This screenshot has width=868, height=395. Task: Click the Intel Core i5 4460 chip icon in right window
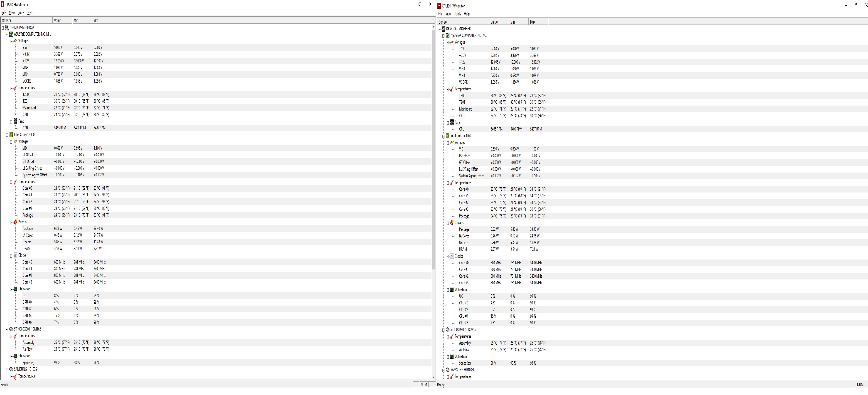[447, 136]
